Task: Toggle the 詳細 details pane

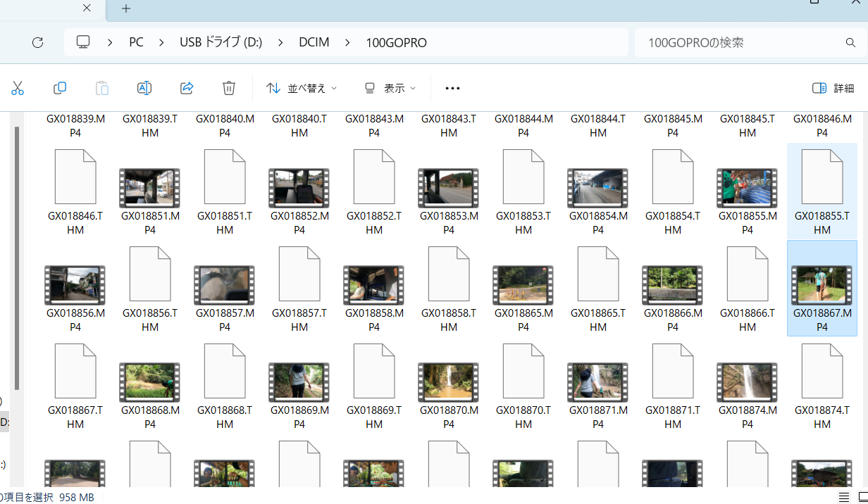Action: 833,88
